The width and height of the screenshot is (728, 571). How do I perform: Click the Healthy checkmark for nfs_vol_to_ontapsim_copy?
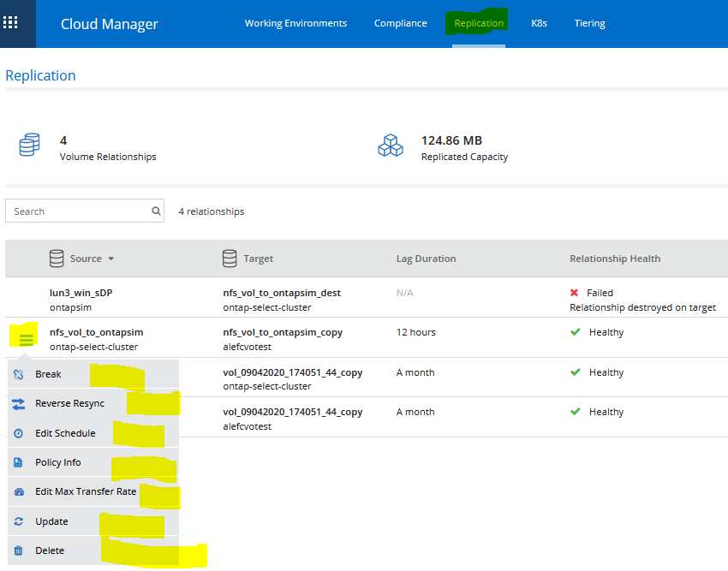point(576,332)
